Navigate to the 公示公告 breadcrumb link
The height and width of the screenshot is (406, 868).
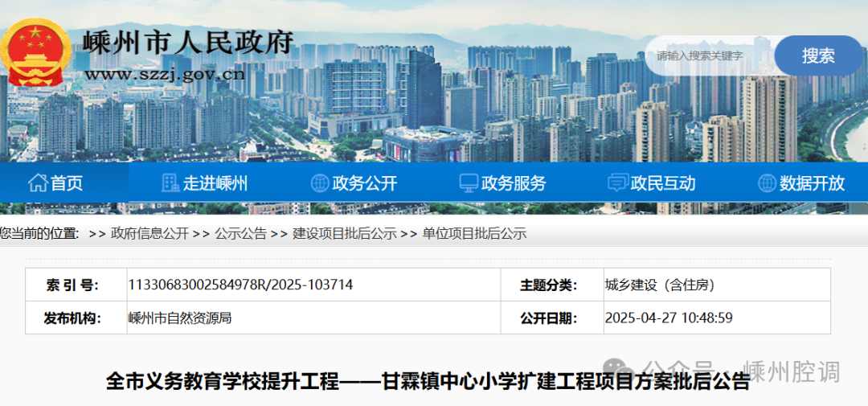click(x=240, y=233)
